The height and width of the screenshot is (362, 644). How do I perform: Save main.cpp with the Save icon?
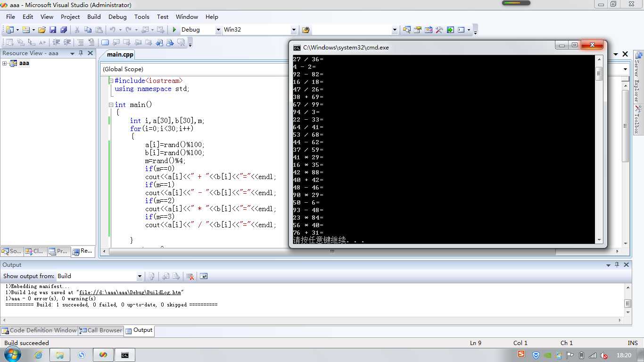53,30
